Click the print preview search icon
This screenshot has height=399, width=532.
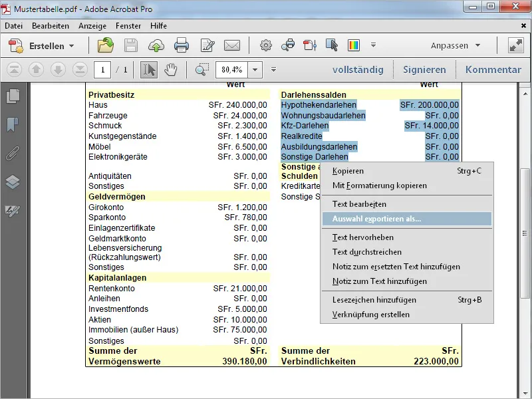pos(288,45)
